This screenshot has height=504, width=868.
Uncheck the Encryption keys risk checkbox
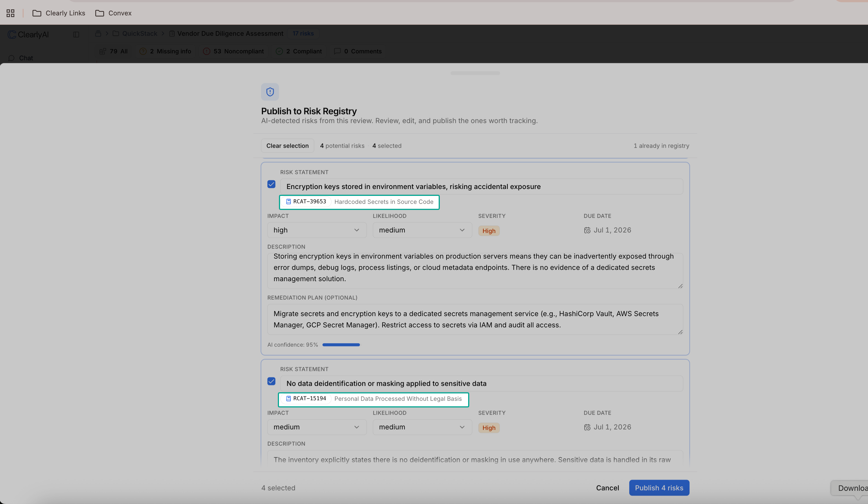coord(272,184)
